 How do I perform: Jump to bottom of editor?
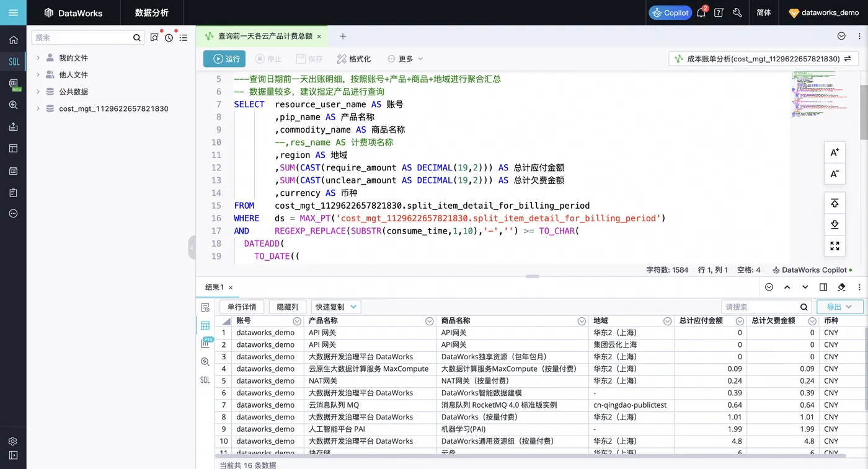[835, 224]
